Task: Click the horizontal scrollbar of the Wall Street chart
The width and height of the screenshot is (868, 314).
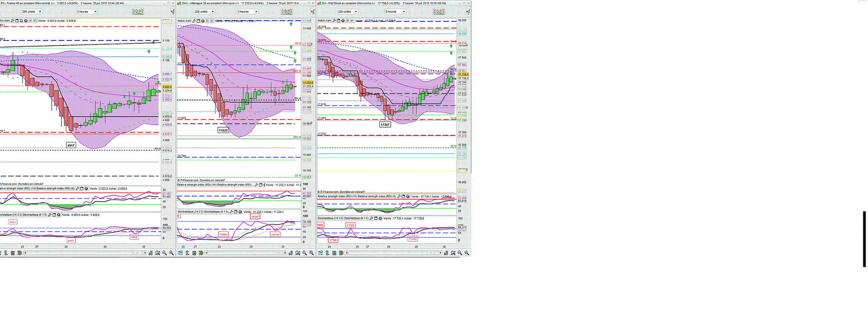Action: click(393, 253)
